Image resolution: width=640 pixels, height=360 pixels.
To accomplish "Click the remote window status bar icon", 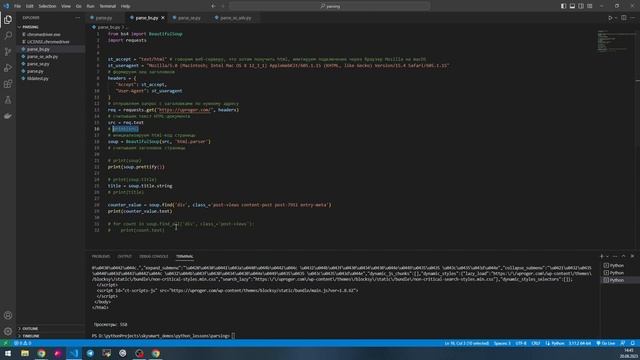I will click(x=5, y=343).
